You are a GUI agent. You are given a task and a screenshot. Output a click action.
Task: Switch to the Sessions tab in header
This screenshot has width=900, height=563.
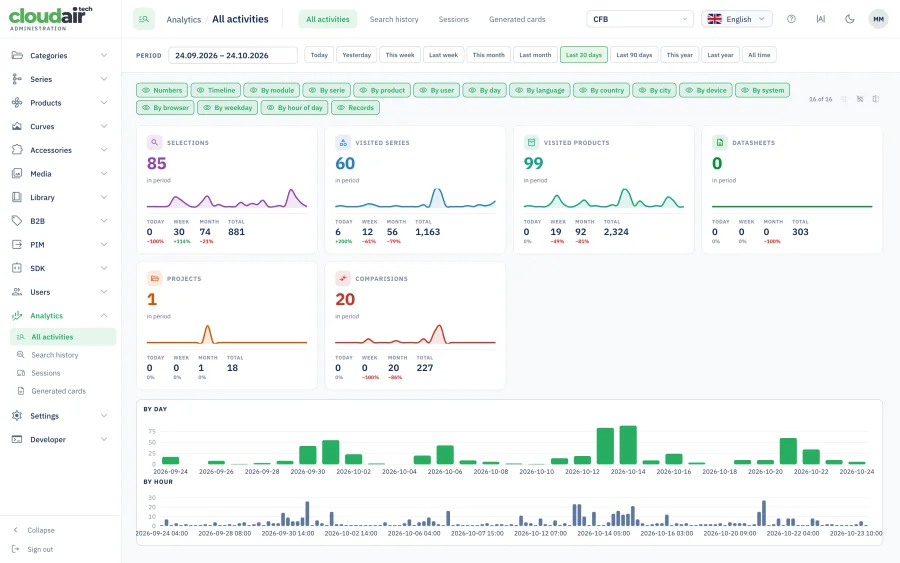click(453, 19)
